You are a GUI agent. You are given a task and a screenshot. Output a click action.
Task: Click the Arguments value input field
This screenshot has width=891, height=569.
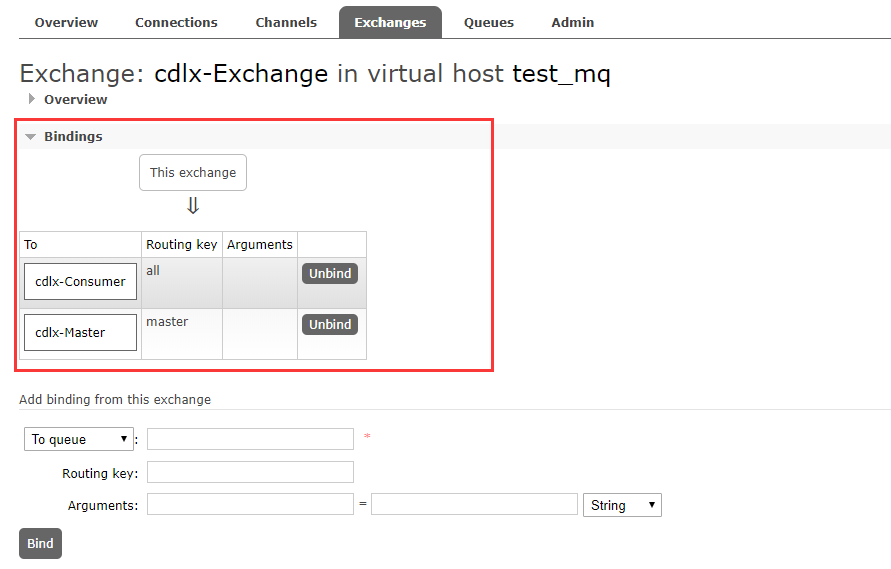(x=474, y=505)
